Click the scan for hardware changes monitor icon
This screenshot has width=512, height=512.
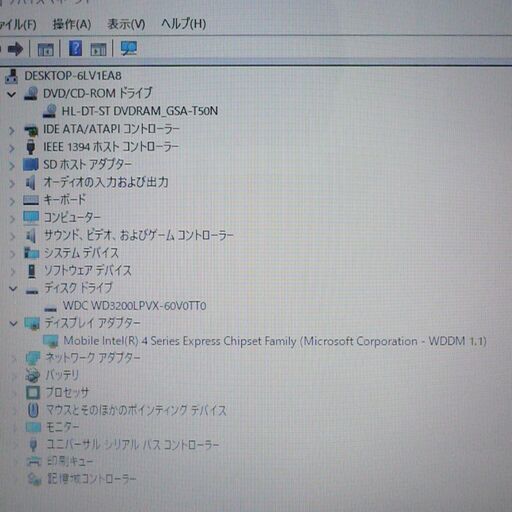point(129,49)
